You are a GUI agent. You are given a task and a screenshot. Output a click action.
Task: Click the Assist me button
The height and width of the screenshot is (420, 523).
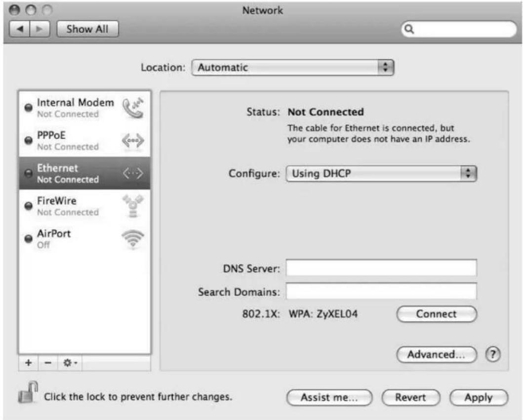click(x=329, y=397)
